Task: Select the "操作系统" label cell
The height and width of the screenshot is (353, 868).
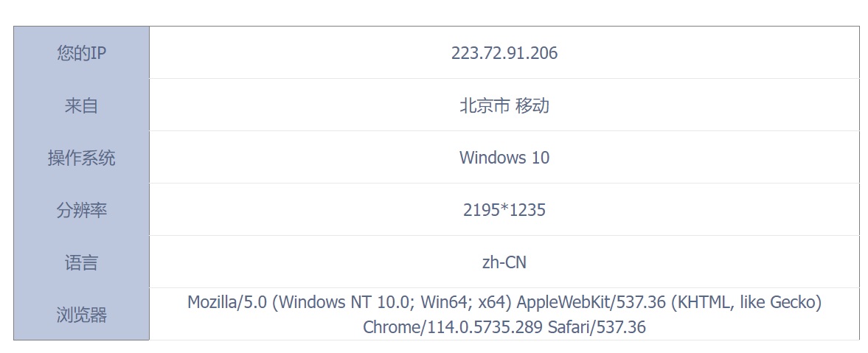Action: pos(81,158)
